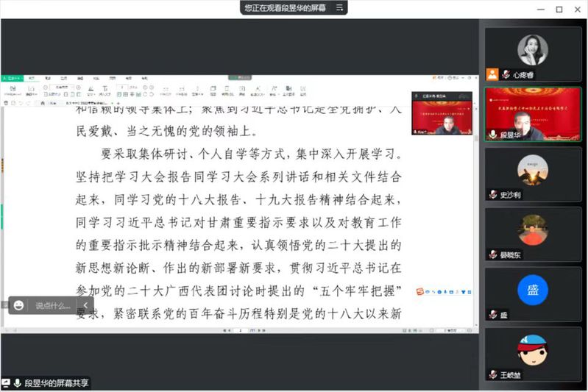Click microphone icon beside '段昱华的屏幕共享' label
Viewport: 588px width, 392px height.
(17, 383)
